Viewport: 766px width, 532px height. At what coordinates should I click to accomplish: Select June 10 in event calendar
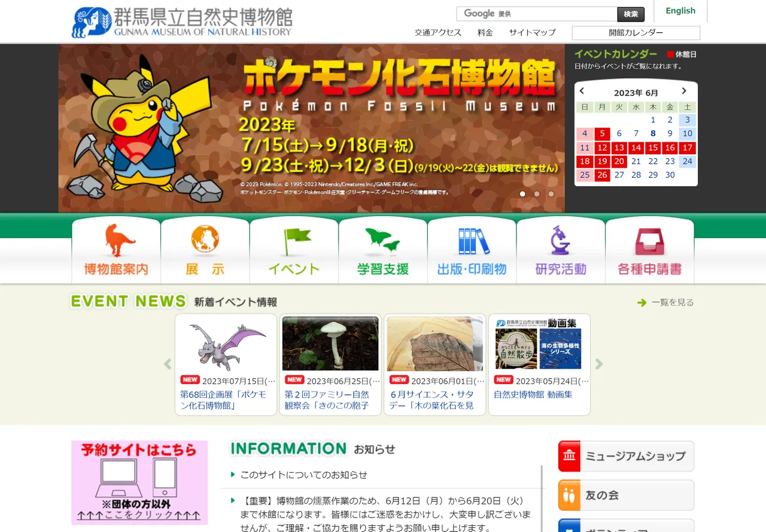click(688, 133)
